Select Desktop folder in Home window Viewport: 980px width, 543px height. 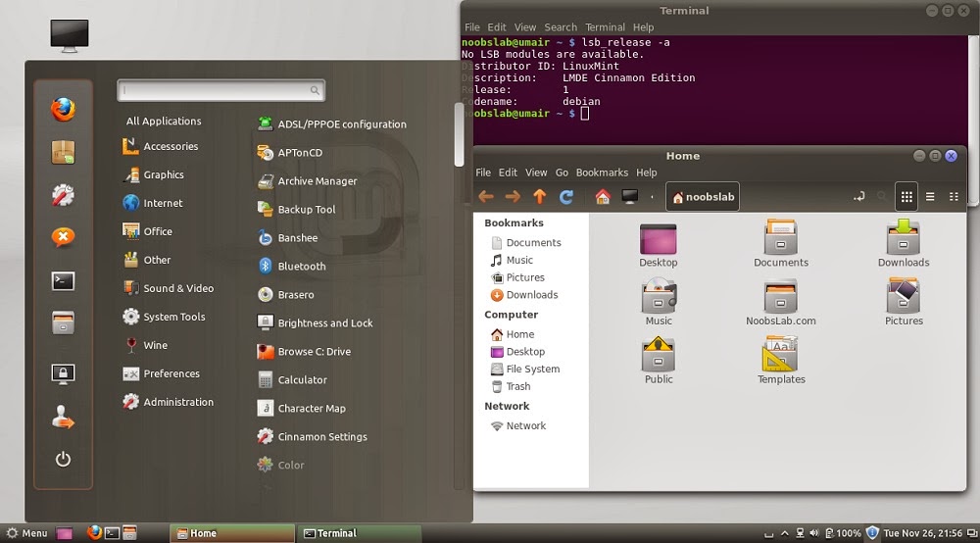click(659, 246)
